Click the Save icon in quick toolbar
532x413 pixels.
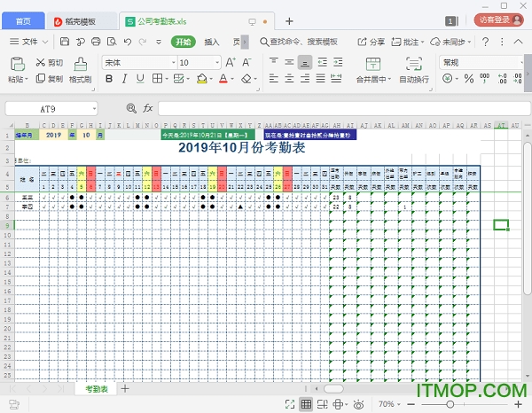(65, 42)
